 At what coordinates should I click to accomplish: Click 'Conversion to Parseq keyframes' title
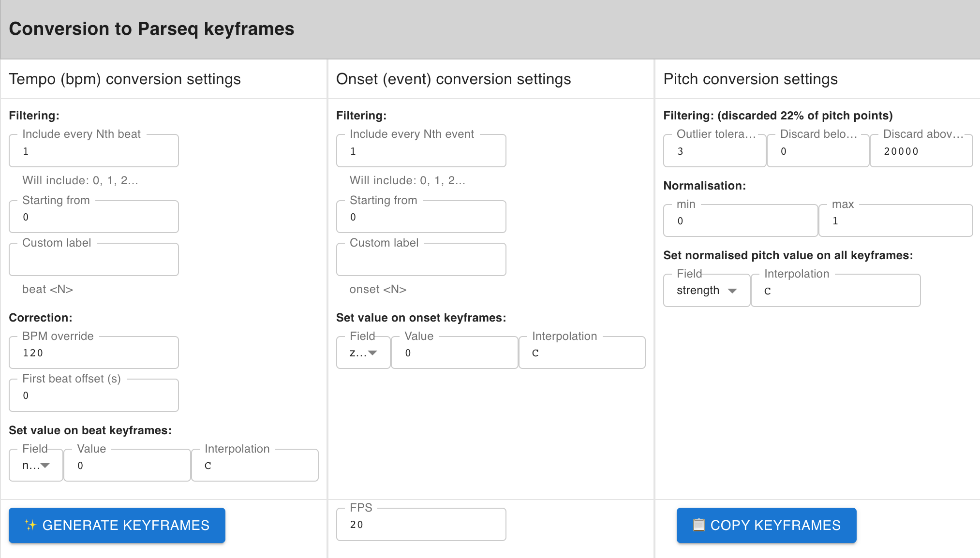[151, 29]
